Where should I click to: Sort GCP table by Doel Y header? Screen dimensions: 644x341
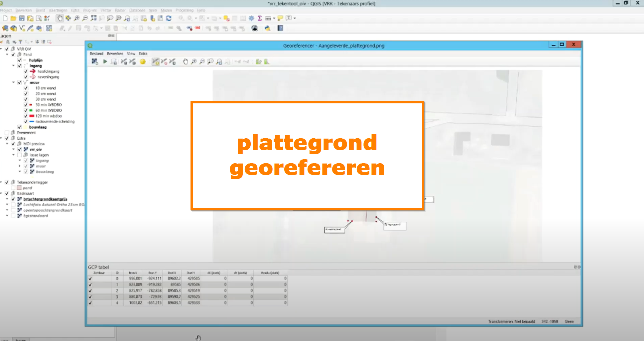pyautogui.click(x=191, y=273)
